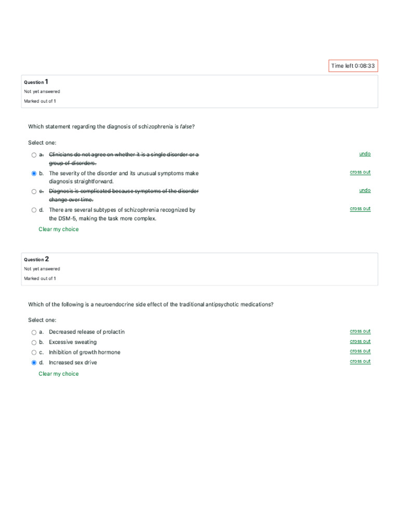Image resolution: width=399 pixels, height=532 pixels.
Task: Select option b about straightforward diagnosis
Action: (34, 174)
